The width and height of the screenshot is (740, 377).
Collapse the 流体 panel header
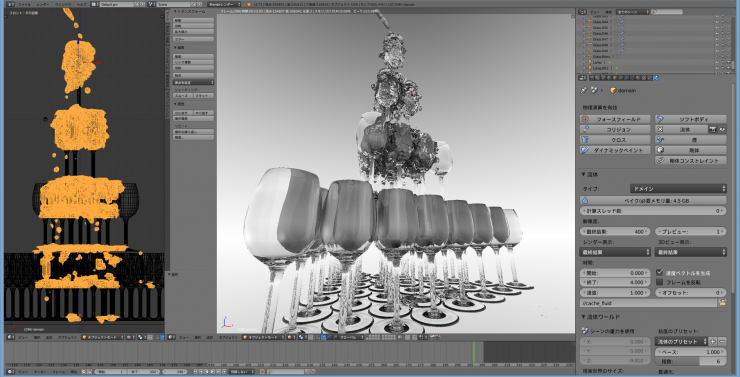pos(590,174)
